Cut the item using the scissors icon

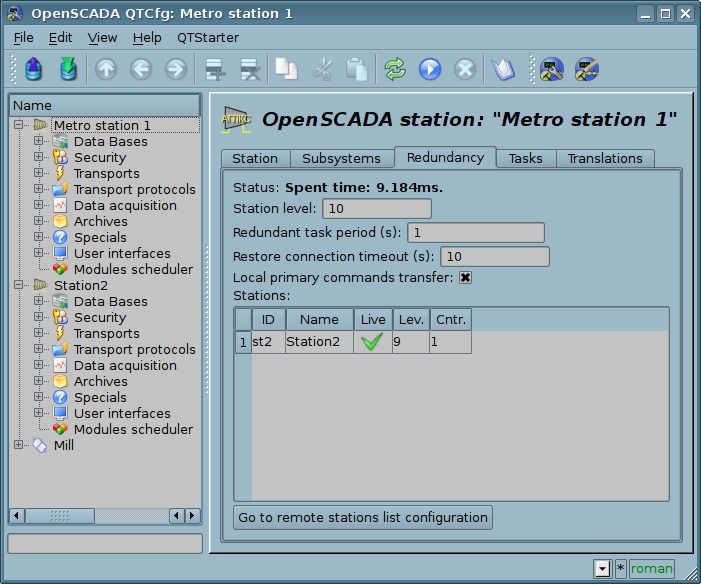(x=322, y=69)
